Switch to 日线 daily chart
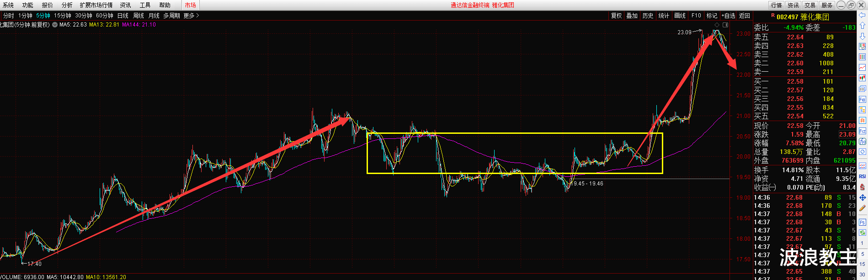 [x=123, y=16]
